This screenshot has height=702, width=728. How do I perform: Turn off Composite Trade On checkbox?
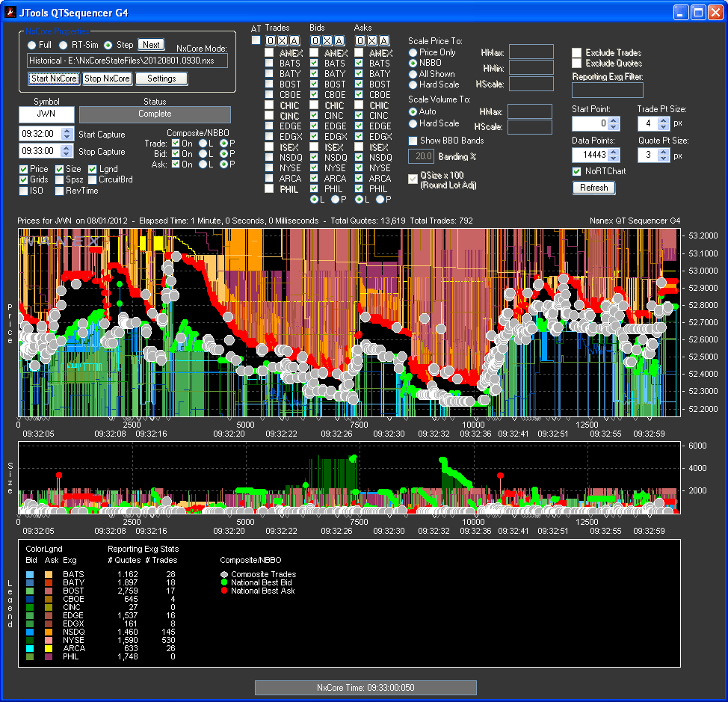tap(176, 143)
